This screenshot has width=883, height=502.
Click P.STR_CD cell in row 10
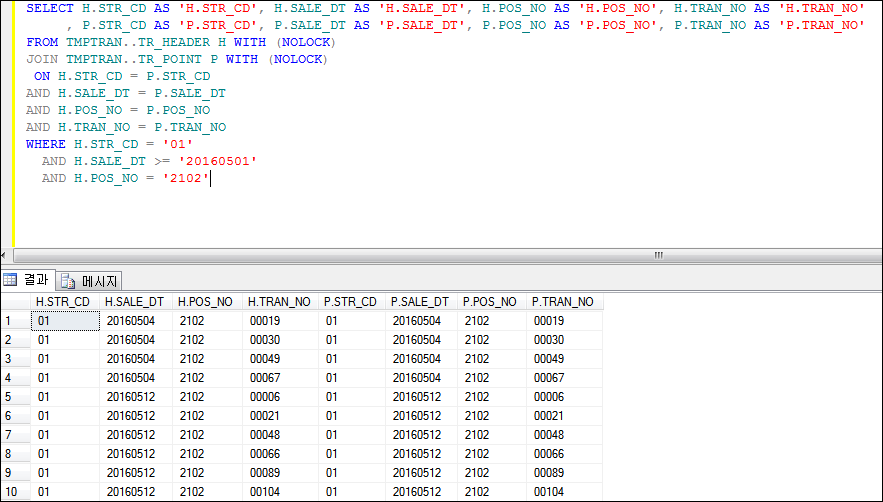(352, 492)
